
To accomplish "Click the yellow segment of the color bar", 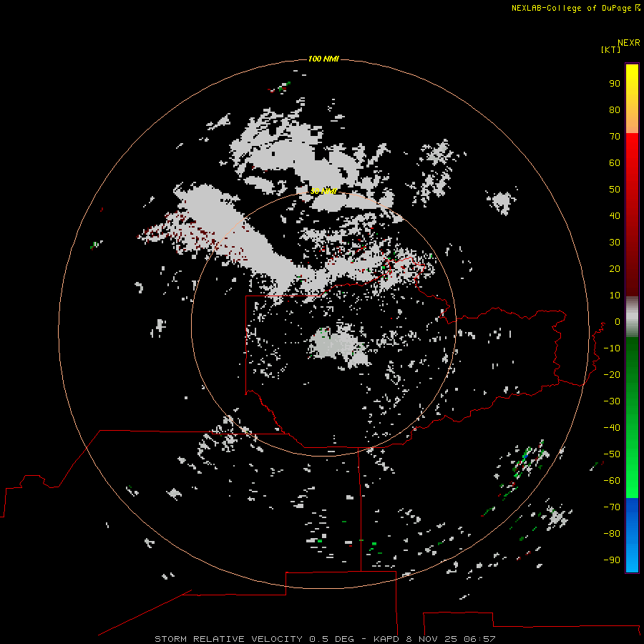I will pyautogui.click(x=632, y=99).
